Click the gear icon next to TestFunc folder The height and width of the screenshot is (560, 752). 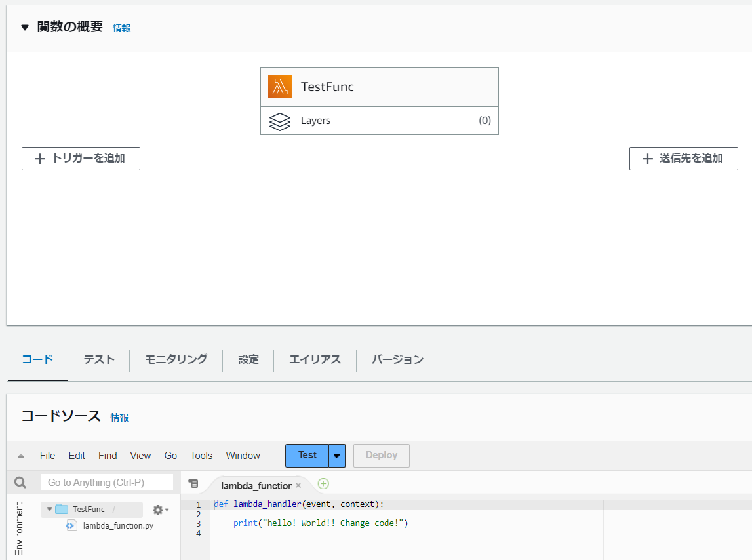tap(157, 510)
